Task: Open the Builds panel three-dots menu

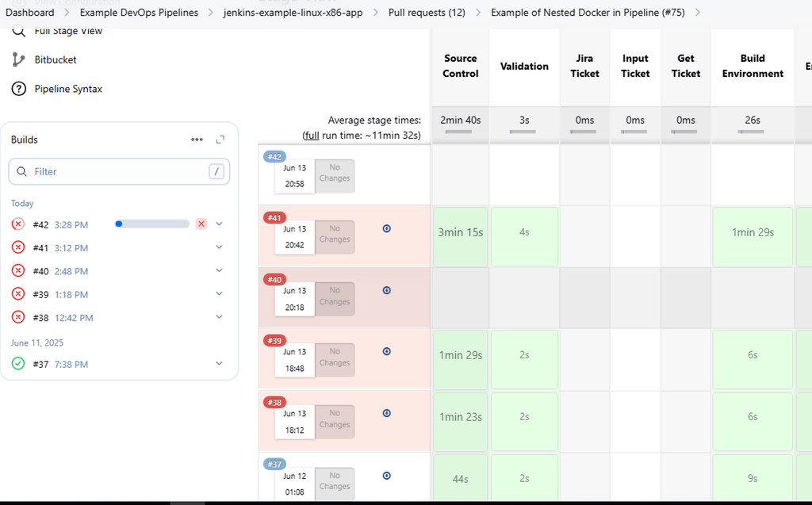Action: click(x=197, y=140)
